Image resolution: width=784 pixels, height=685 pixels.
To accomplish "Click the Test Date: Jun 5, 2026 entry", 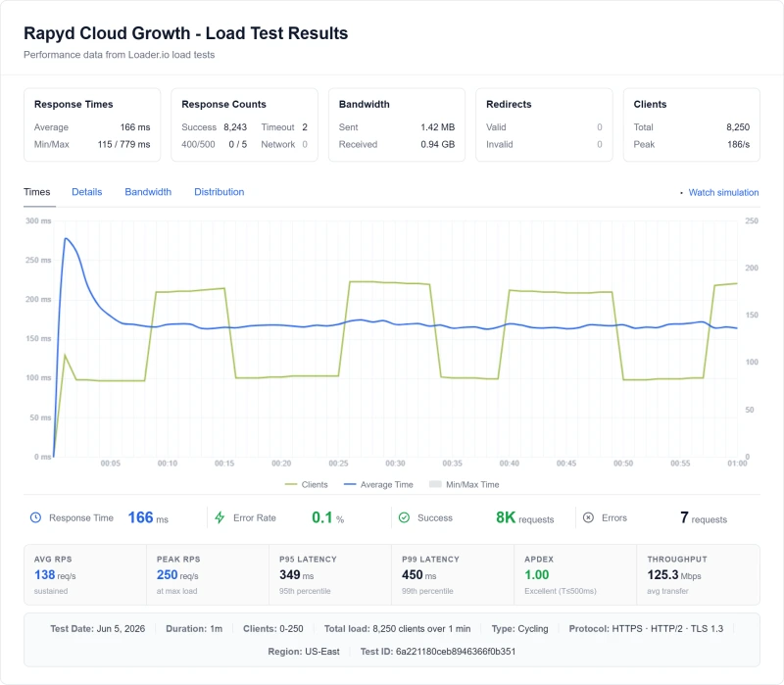I will click(x=97, y=629).
